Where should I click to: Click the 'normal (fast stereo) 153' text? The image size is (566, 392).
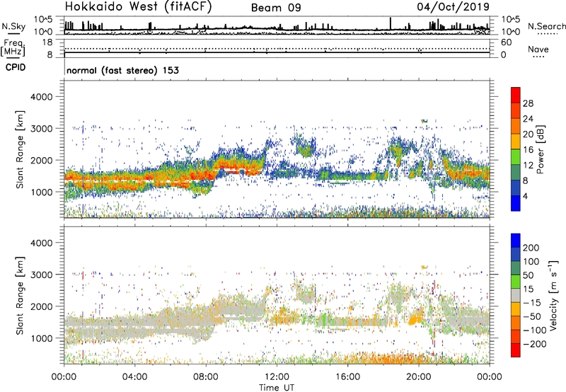(x=122, y=70)
